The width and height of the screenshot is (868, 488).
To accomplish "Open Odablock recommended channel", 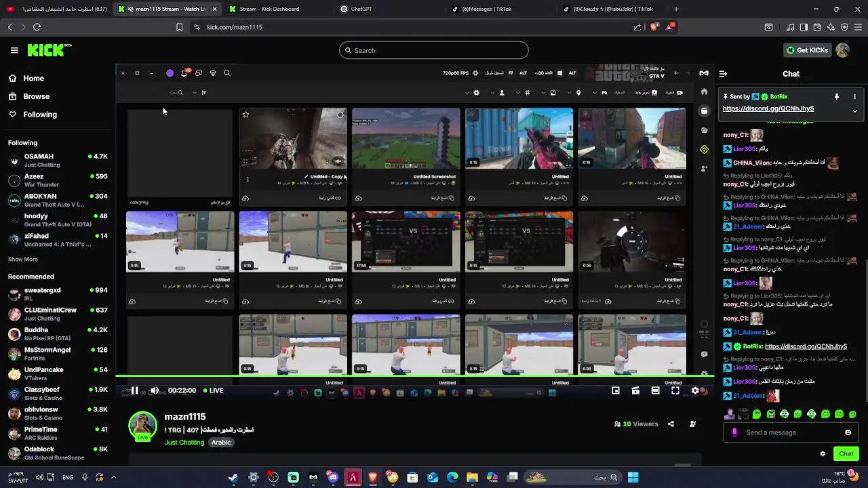I will pyautogui.click(x=58, y=453).
